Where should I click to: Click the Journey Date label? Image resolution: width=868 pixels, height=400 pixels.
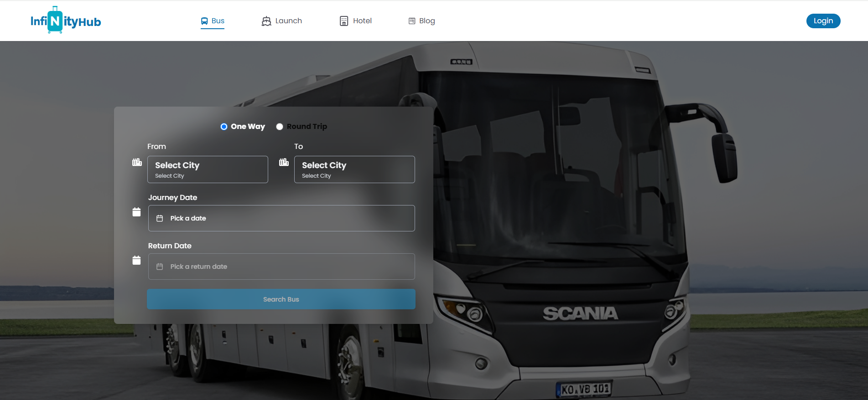pyautogui.click(x=172, y=198)
